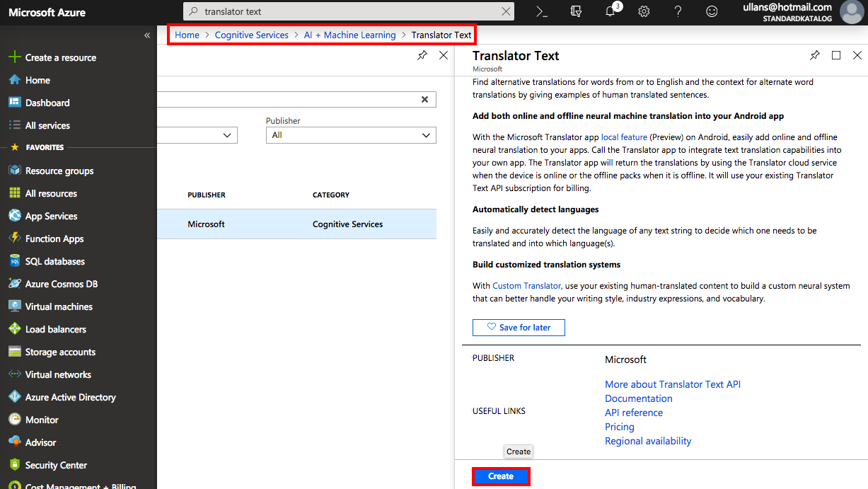868x489 pixels.
Task: Click the Dashboard icon in the sidebar
Action: click(x=14, y=103)
